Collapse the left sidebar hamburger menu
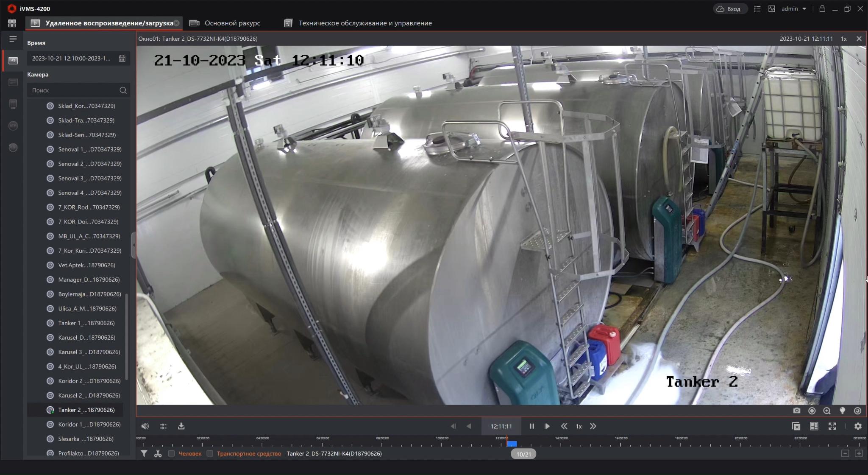 (x=13, y=39)
